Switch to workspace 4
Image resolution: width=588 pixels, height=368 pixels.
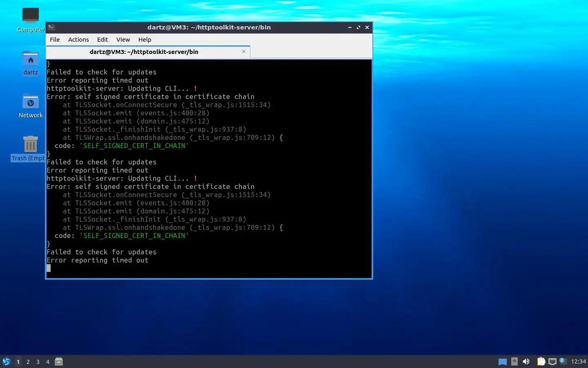[47, 361]
